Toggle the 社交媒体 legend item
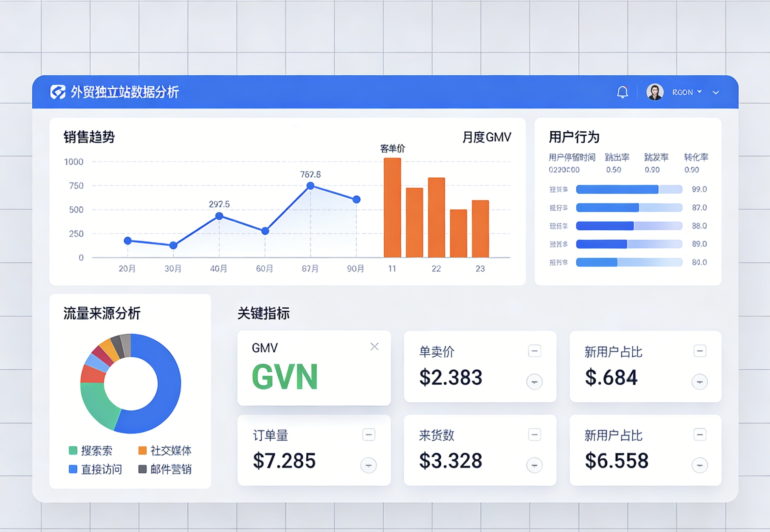The height and width of the screenshot is (532, 770). tap(165, 451)
